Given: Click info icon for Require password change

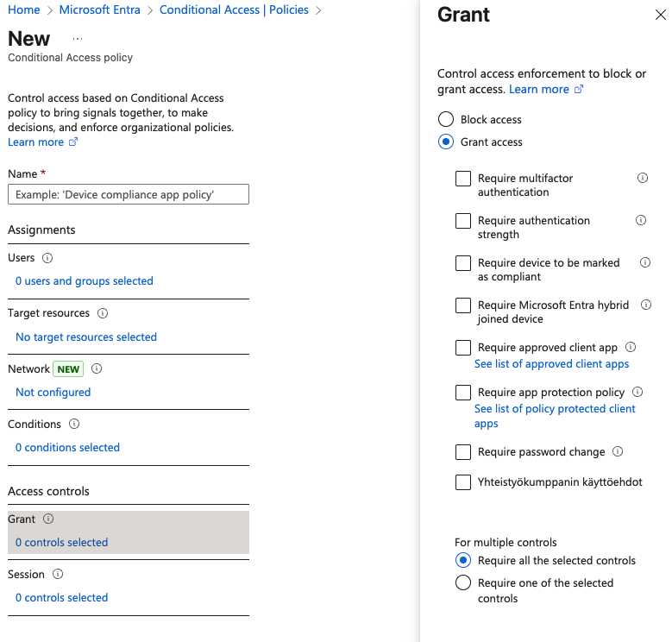Looking at the screenshot, I should tap(618, 451).
